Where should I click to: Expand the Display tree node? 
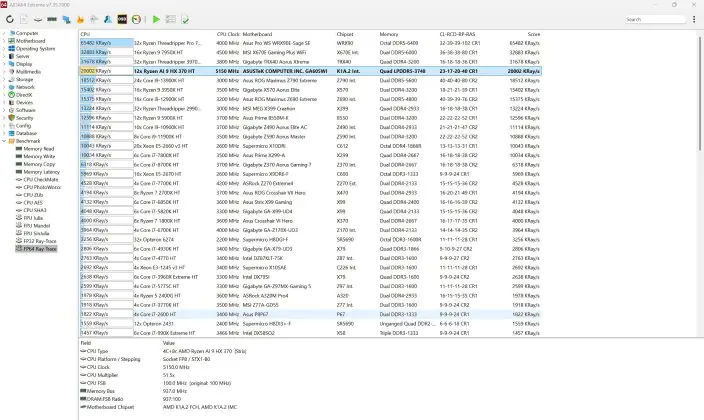pos(4,64)
